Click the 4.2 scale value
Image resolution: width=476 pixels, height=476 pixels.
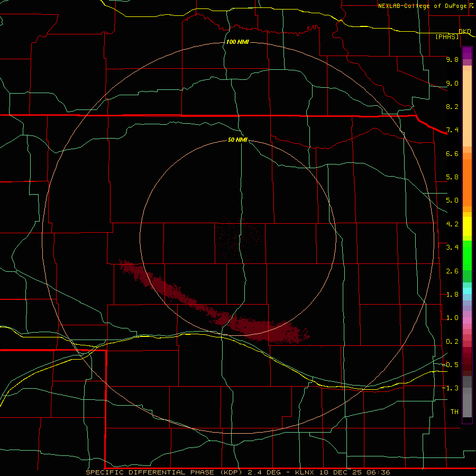tap(452, 224)
